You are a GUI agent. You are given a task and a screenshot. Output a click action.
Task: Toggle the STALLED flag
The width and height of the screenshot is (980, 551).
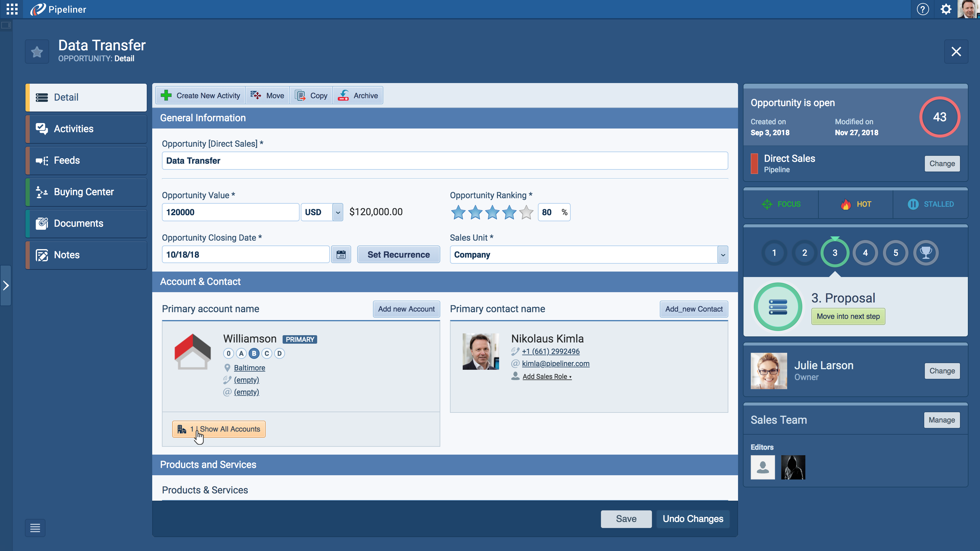tap(931, 204)
